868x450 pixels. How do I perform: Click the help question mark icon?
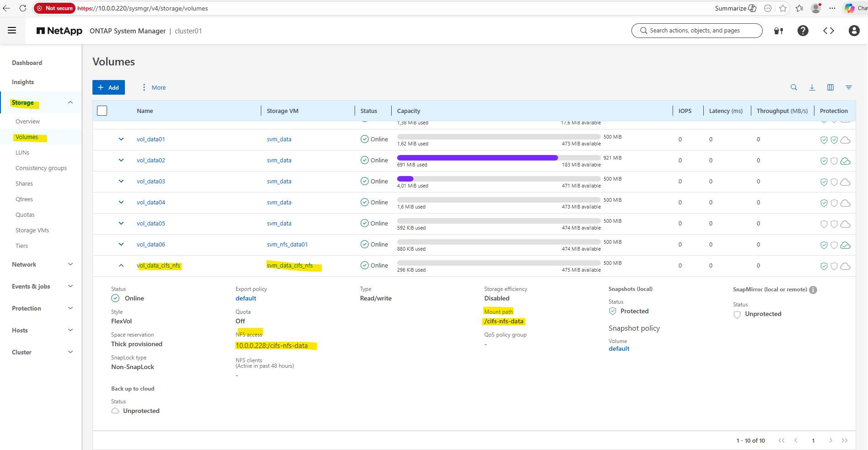coord(803,31)
